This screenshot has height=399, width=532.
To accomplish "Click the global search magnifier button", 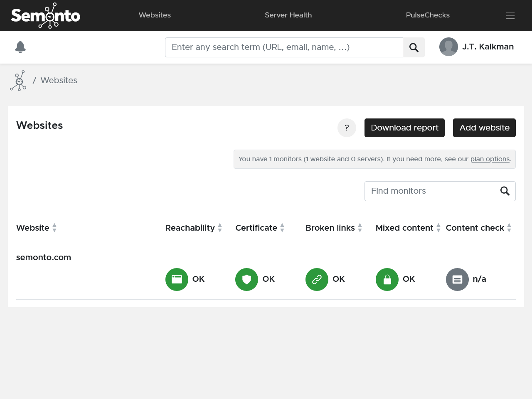I will point(414,47).
